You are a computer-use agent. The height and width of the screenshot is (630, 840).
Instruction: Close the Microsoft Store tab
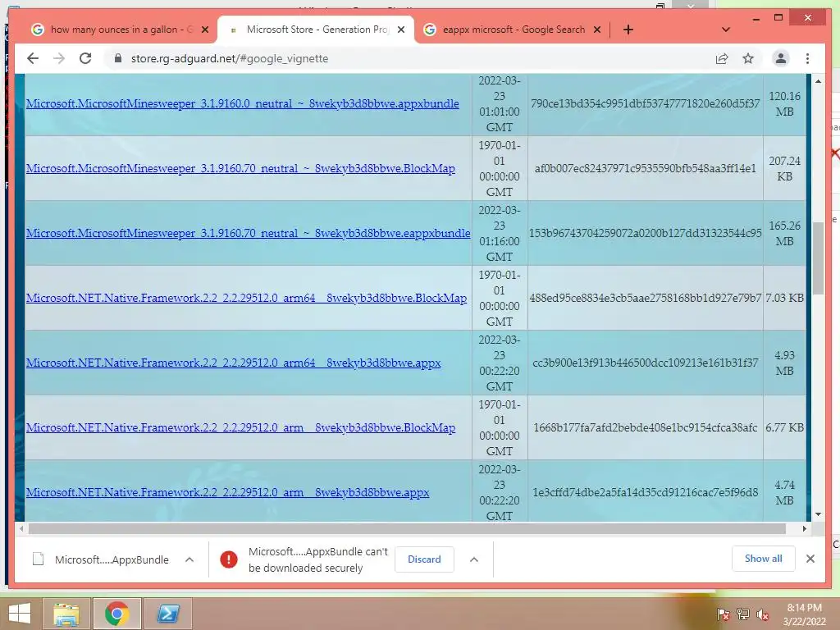click(x=400, y=30)
